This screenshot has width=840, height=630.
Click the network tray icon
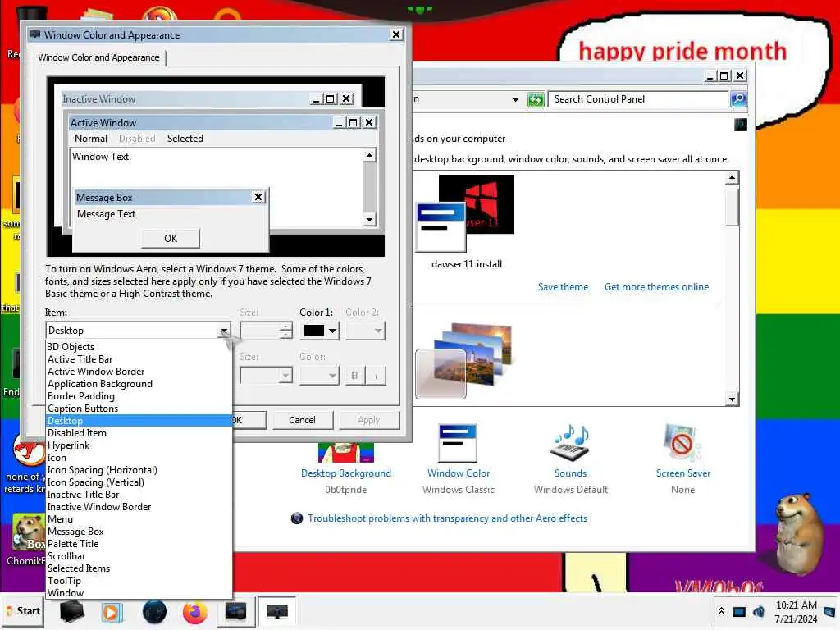click(739, 611)
